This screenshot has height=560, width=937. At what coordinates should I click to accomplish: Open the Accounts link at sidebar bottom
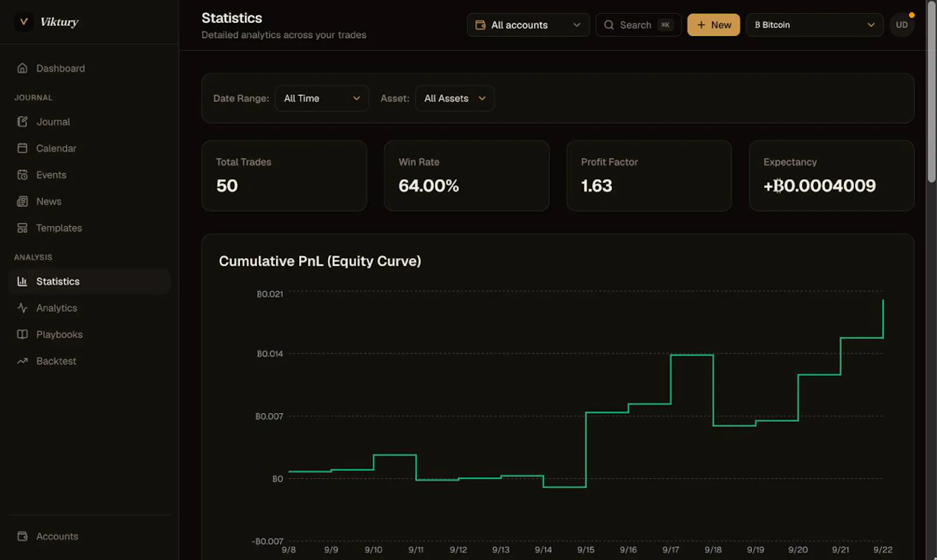tap(90, 537)
